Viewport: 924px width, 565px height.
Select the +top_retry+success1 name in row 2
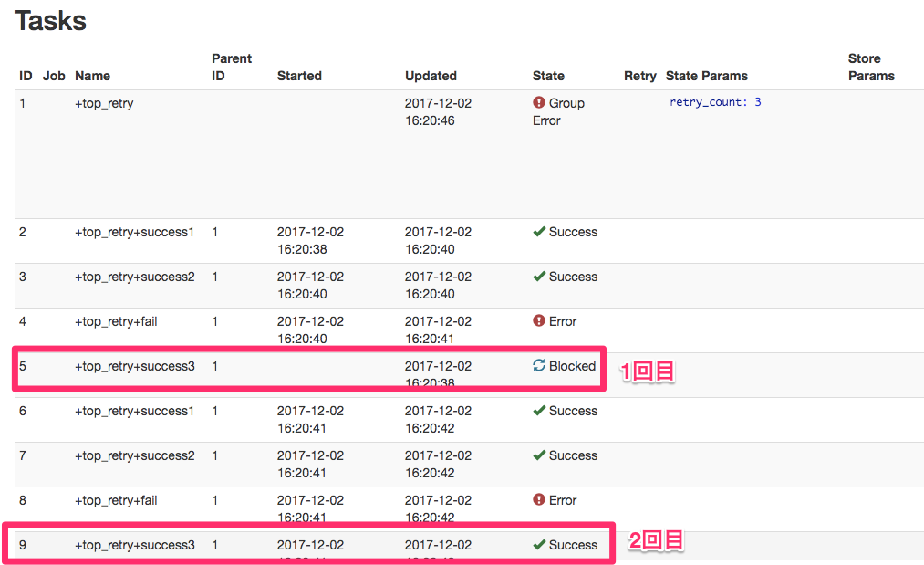[134, 232]
